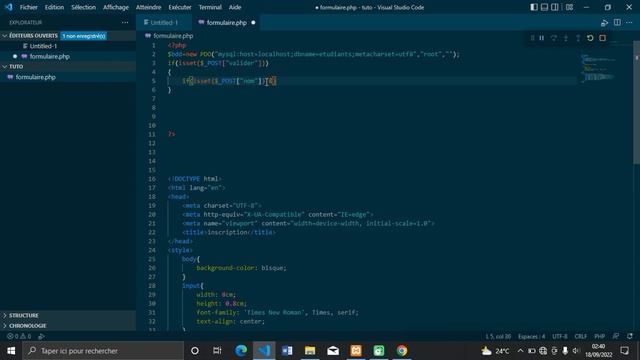Open Word from taskbar

[x=287, y=351]
